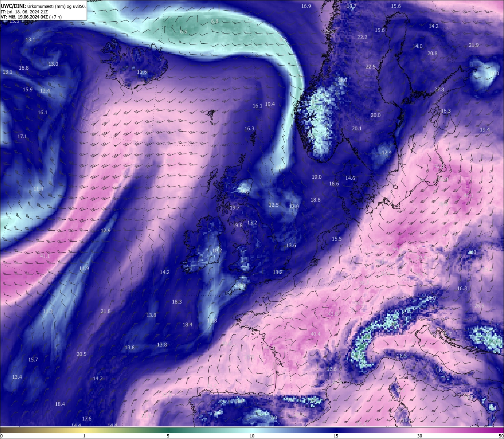Click the UWC/DINI map title text
The image size is (504, 439).
43,6
